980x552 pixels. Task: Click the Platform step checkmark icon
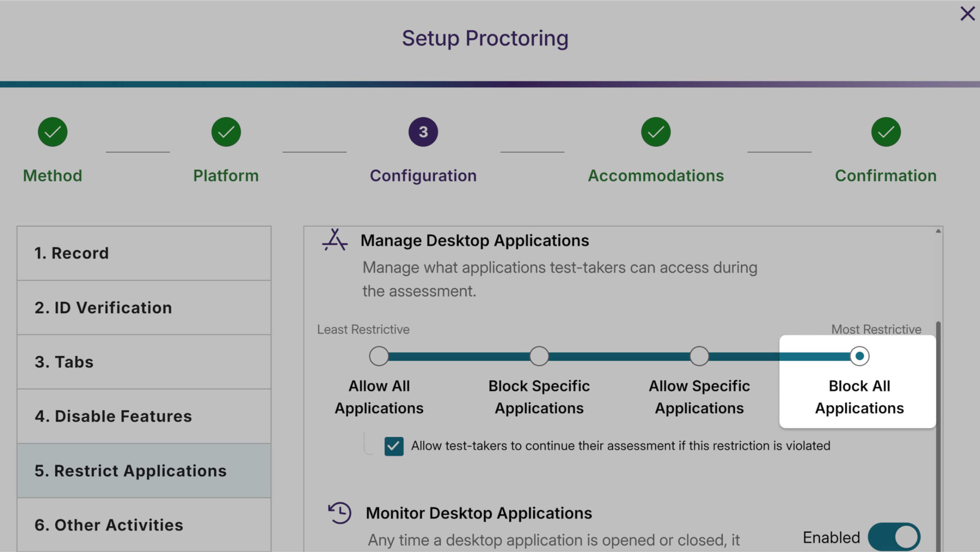pos(226,132)
